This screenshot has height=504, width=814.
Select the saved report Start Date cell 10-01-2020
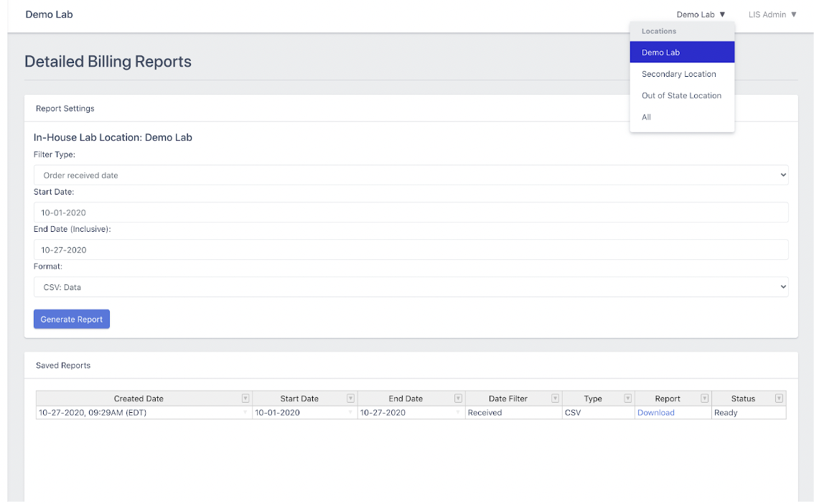[305, 413]
